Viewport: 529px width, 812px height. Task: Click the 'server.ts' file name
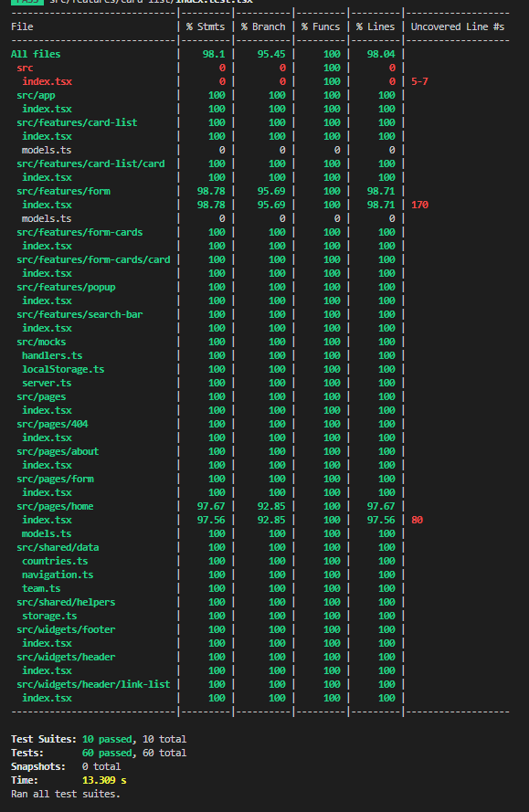pos(47,383)
